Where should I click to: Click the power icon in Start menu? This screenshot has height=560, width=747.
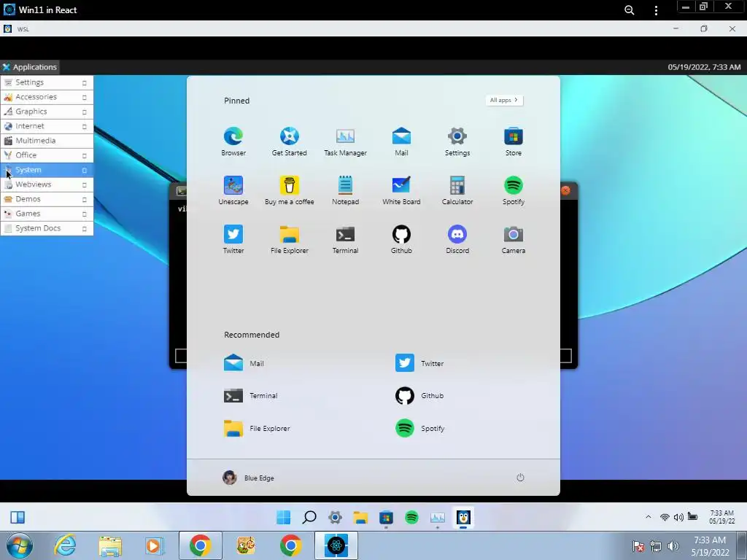pos(520,478)
